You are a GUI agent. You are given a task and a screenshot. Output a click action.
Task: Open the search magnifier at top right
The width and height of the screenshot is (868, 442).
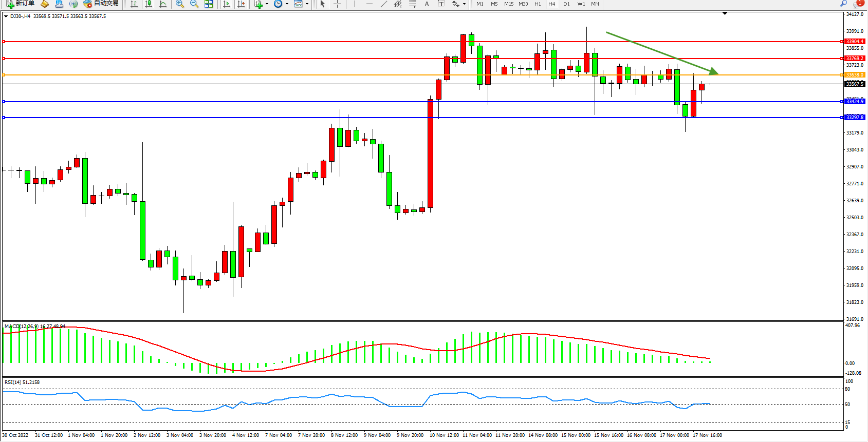point(843,4)
